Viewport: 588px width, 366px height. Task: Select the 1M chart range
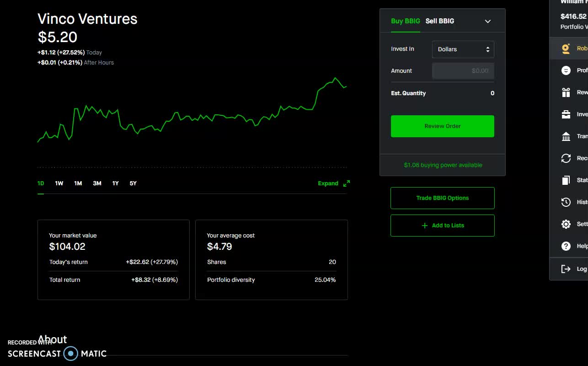[78, 183]
